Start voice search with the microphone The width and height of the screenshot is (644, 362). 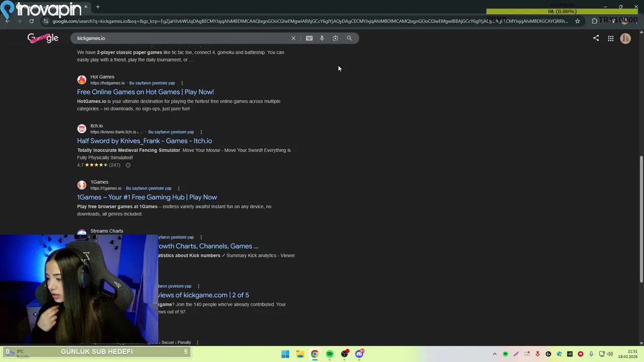click(322, 38)
